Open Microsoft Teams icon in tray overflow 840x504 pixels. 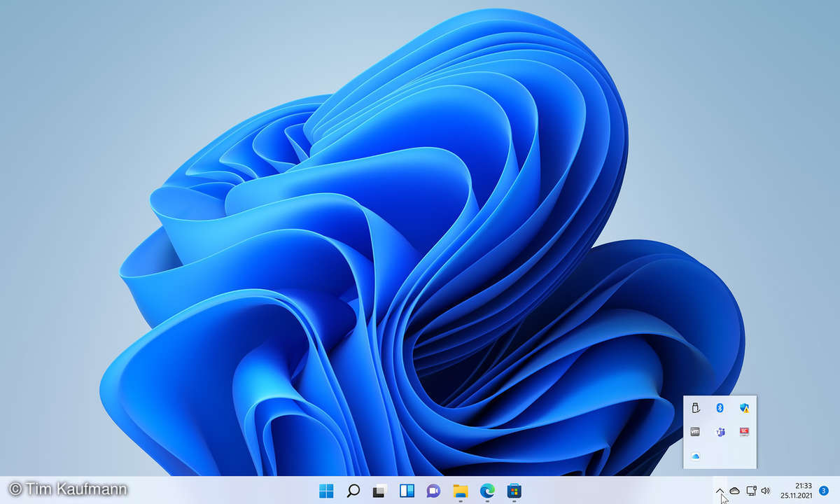pyautogui.click(x=719, y=431)
